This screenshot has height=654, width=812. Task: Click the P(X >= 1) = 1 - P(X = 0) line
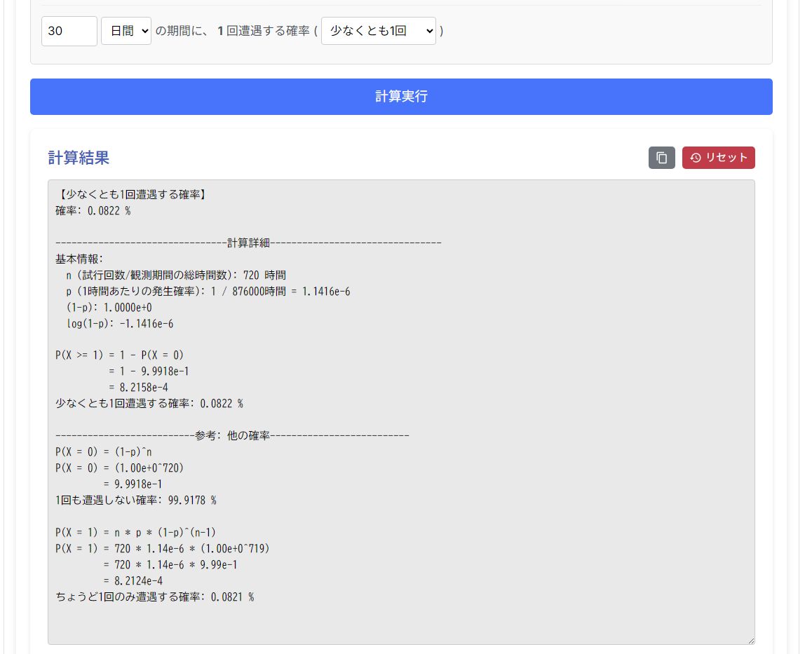coord(120,355)
